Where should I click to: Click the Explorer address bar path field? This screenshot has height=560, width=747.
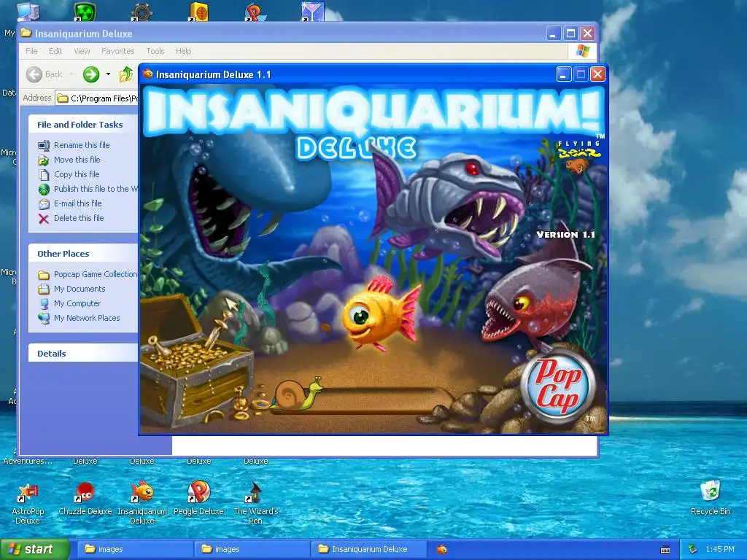click(97, 98)
